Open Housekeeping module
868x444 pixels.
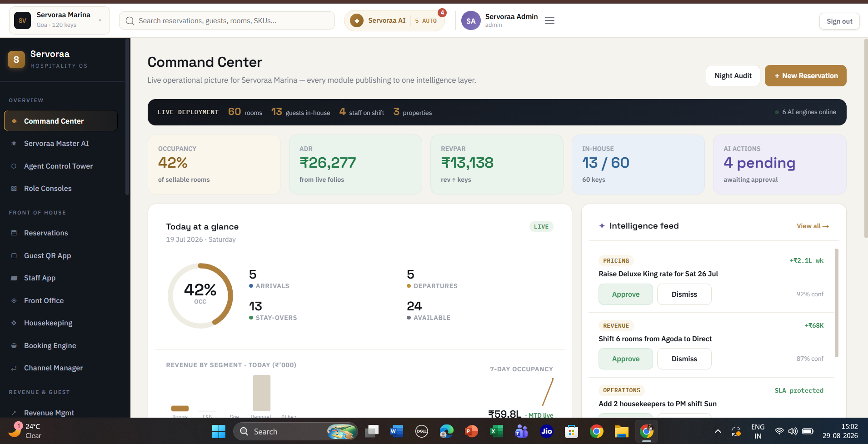click(60, 323)
